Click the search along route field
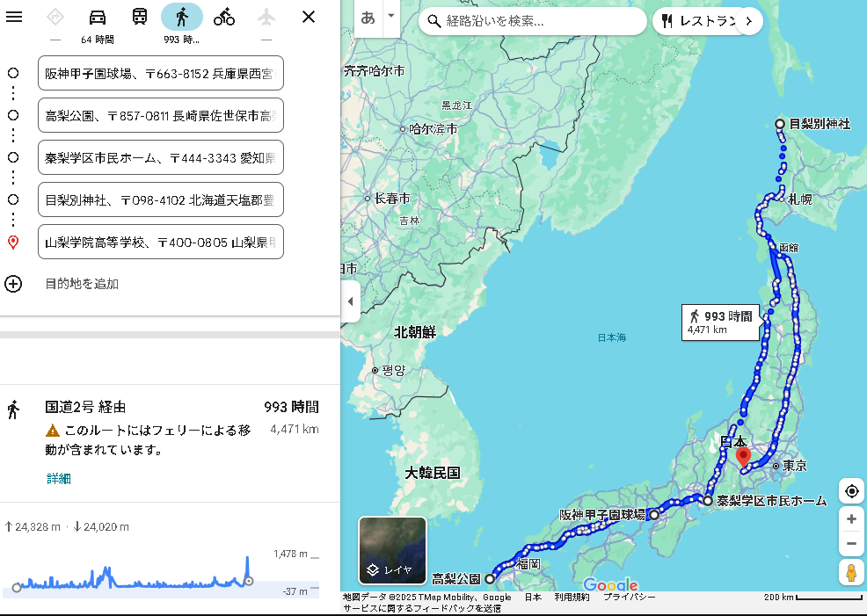The height and width of the screenshot is (616, 867). tap(531, 22)
